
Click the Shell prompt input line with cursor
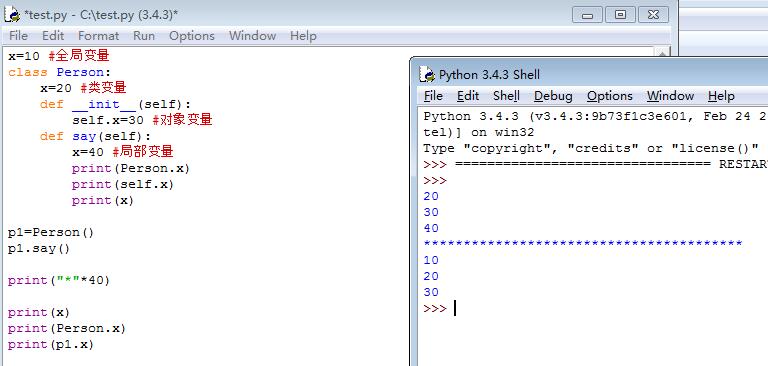coord(440,308)
